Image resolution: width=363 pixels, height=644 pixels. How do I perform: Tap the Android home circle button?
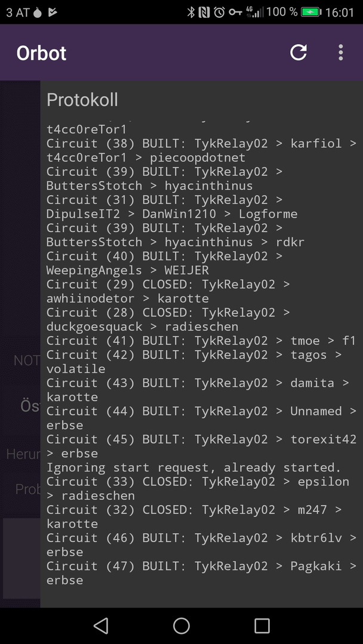coord(181,626)
